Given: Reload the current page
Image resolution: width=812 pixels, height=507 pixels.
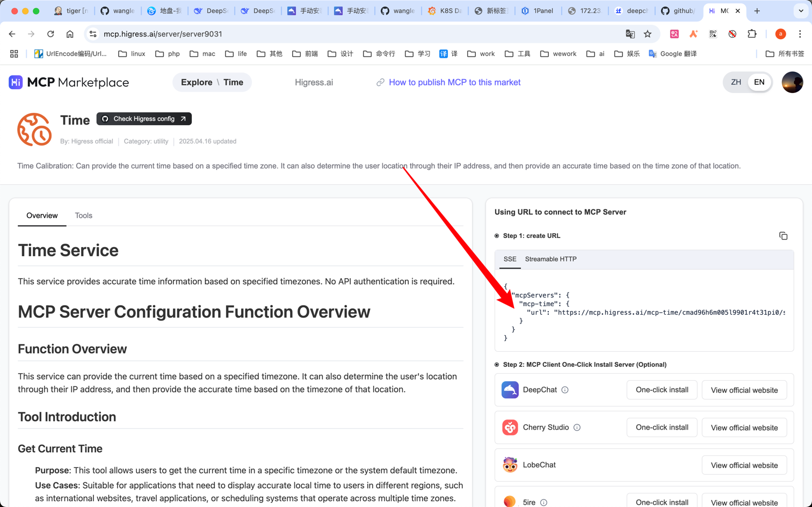Looking at the screenshot, I should pos(50,34).
